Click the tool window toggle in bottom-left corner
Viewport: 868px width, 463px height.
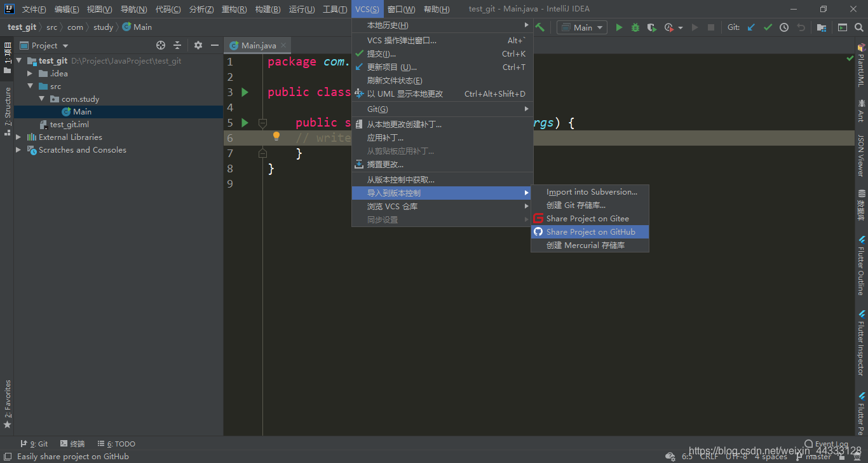7,456
